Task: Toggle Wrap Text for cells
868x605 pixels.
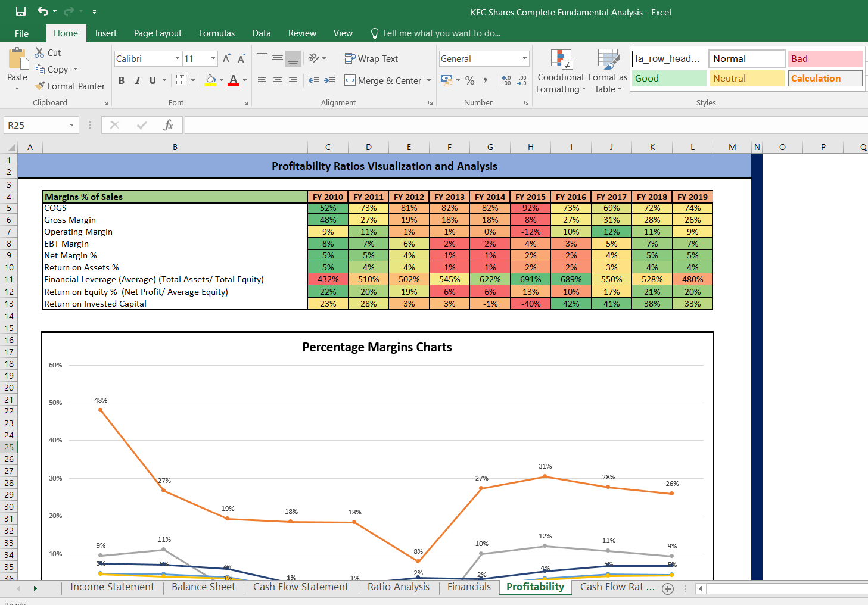Action: tap(371, 58)
